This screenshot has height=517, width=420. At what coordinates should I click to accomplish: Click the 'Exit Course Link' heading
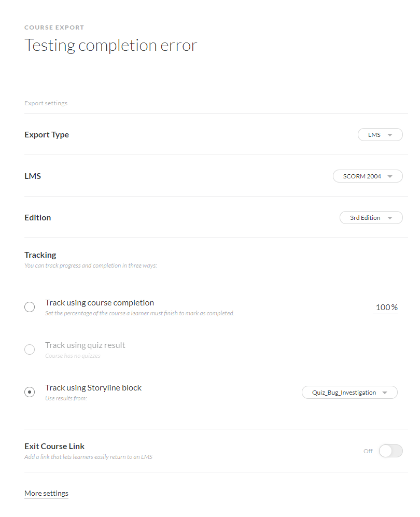pyautogui.click(x=54, y=446)
